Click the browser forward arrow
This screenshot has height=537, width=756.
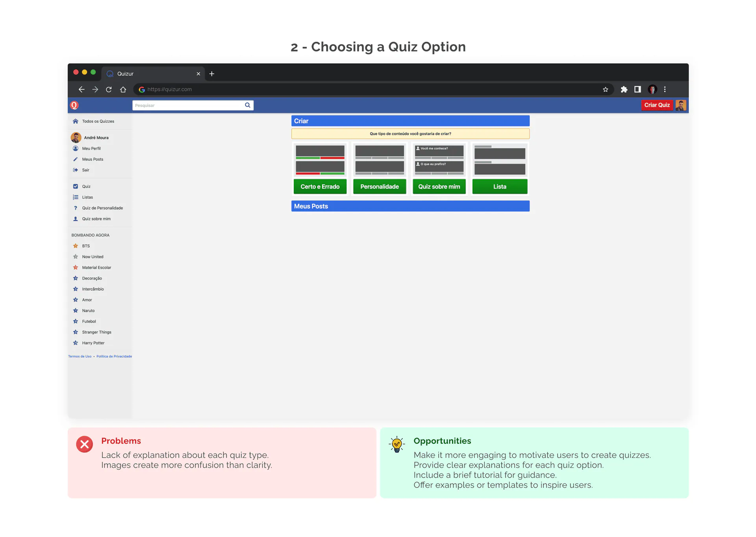coord(95,89)
